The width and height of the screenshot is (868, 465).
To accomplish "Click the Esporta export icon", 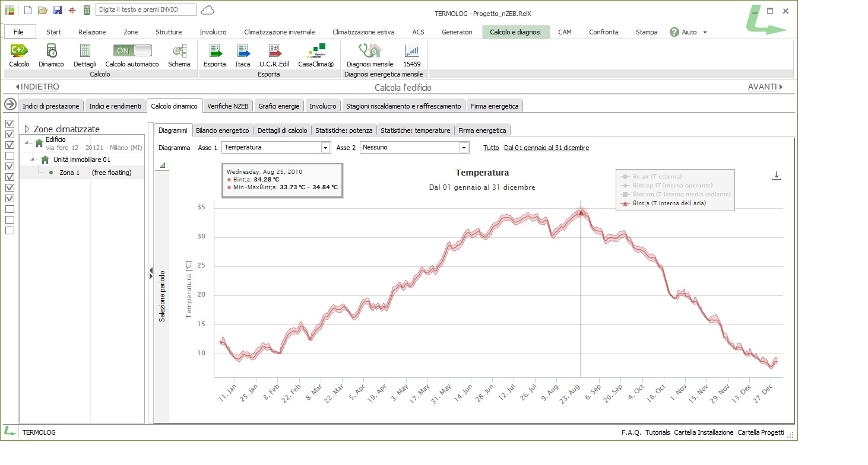I will click(x=215, y=50).
